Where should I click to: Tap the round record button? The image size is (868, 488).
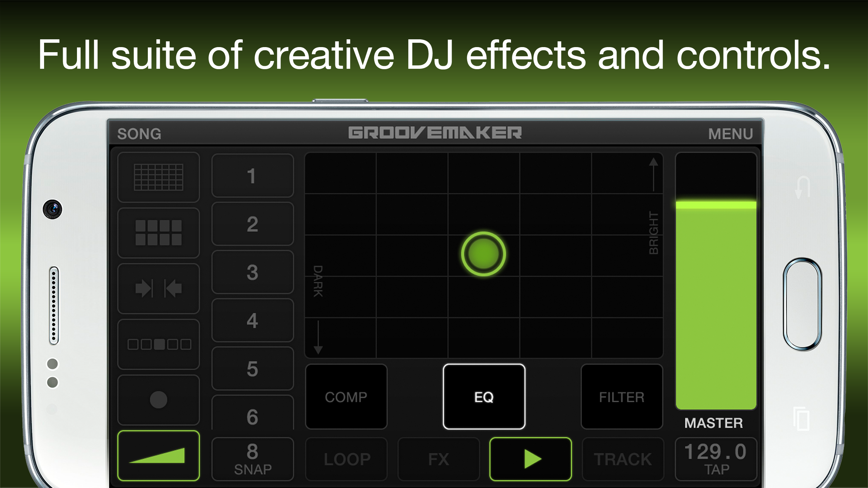[158, 400]
